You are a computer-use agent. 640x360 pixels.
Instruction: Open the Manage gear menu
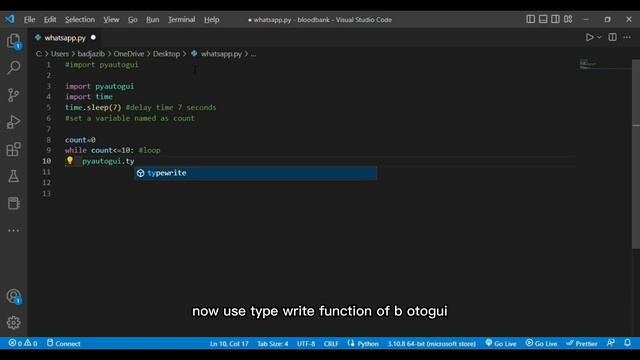(x=13, y=322)
